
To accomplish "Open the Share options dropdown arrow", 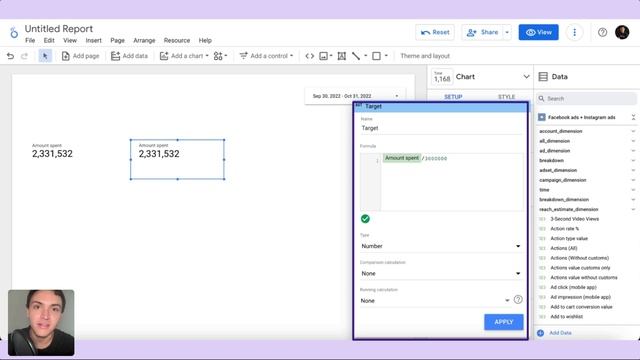I will (507, 32).
